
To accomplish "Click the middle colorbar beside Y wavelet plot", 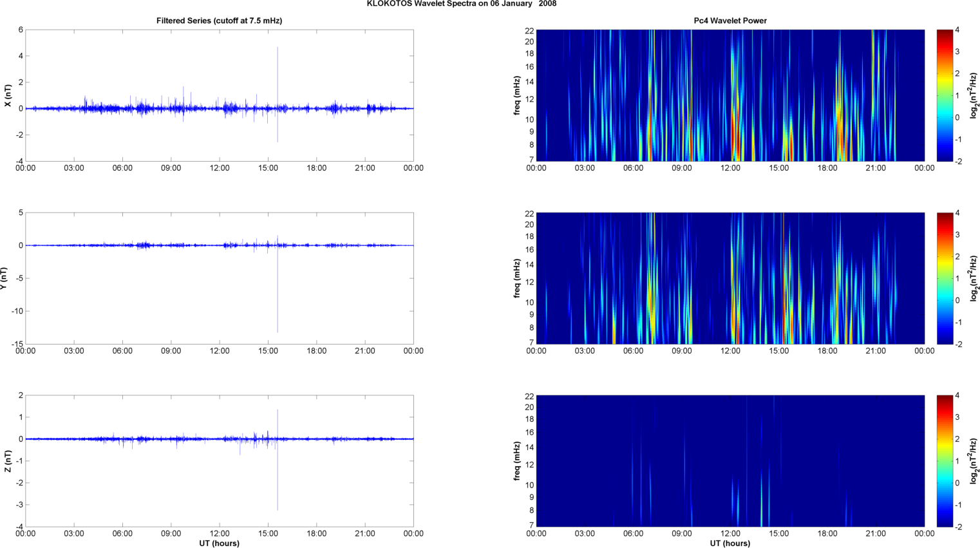I will [x=944, y=278].
